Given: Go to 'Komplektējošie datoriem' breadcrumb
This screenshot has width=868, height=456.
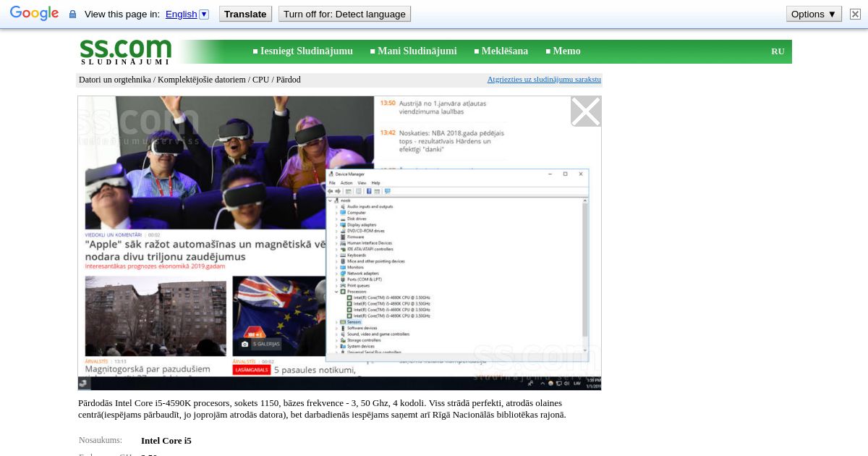Looking at the screenshot, I should pos(202,80).
